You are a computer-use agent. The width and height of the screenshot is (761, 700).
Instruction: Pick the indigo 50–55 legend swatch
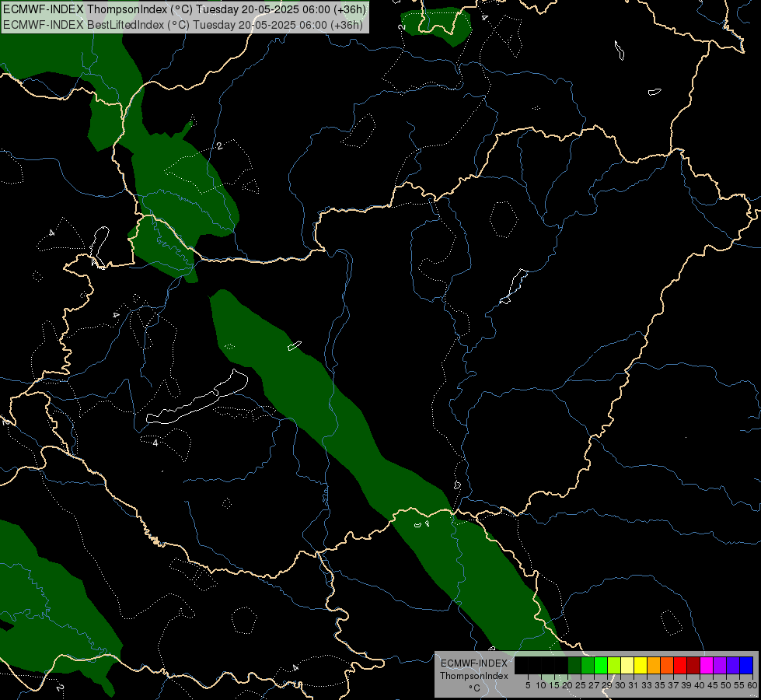click(x=733, y=666)
